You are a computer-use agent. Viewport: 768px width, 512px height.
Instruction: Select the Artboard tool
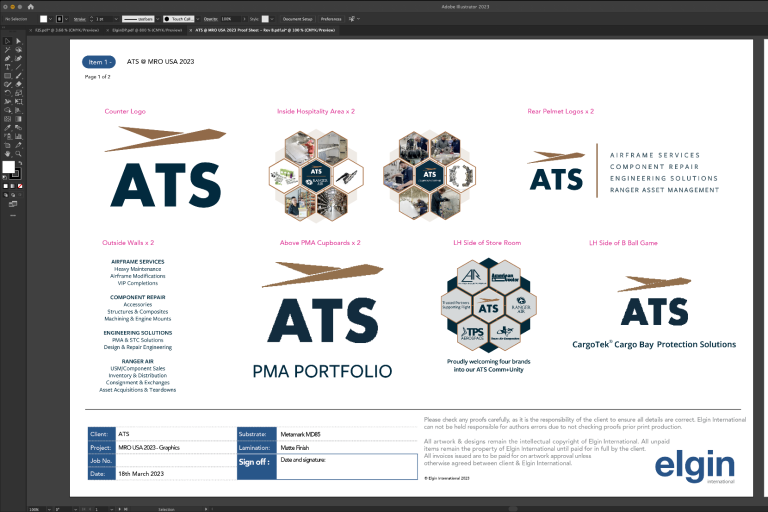7,145
